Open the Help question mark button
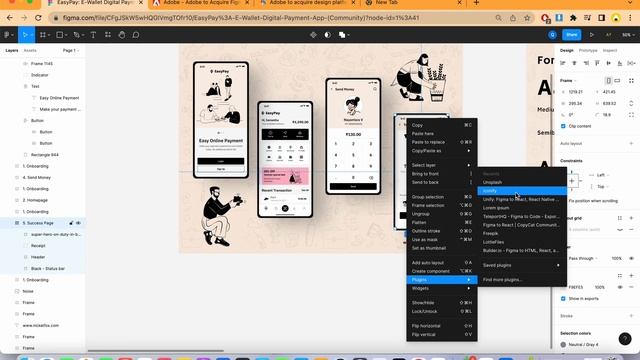Viewport: 640px width, 360px height. [x=625, y=338]
